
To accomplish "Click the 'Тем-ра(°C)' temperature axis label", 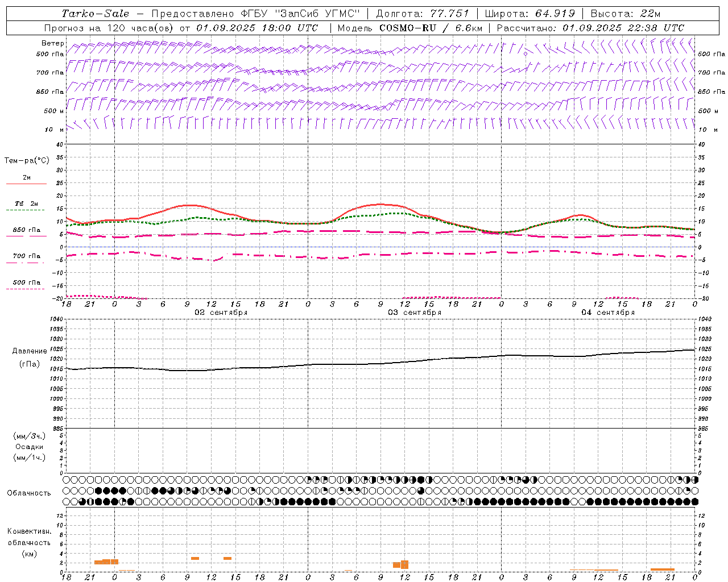I will click(27, 161).
